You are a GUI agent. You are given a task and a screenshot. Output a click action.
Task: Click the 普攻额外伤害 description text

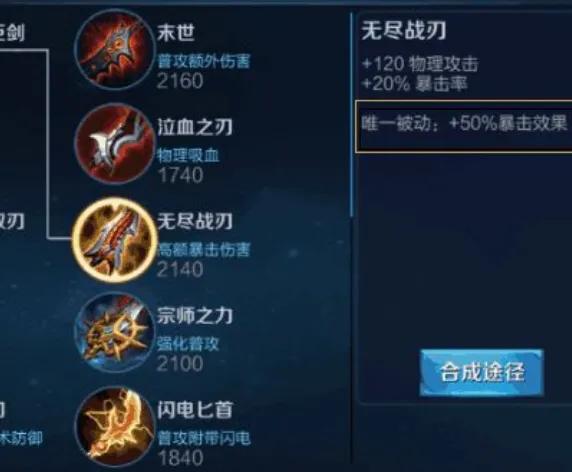pos(204,61)
